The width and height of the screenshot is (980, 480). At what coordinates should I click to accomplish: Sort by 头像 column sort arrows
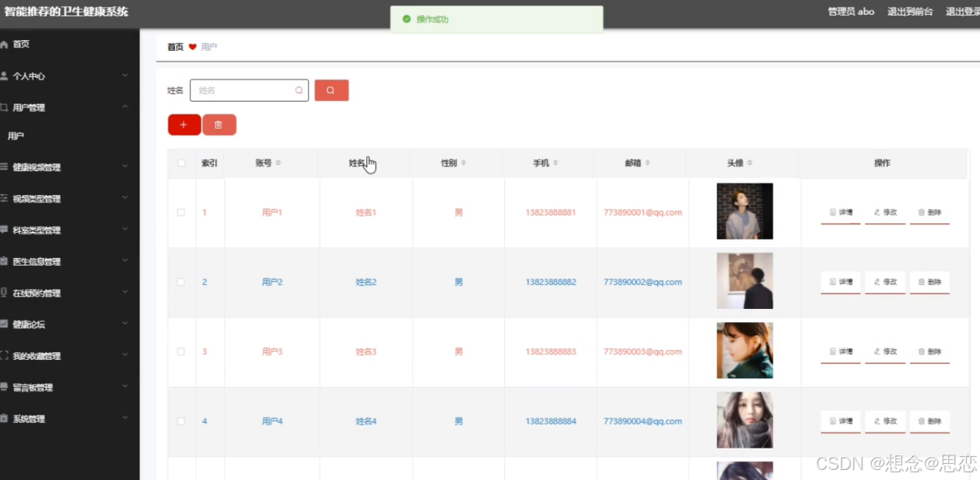(749, 163)
